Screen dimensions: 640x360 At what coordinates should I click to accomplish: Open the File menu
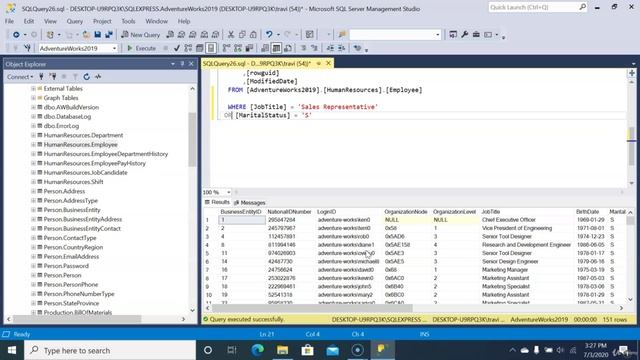tap(9, 21)
